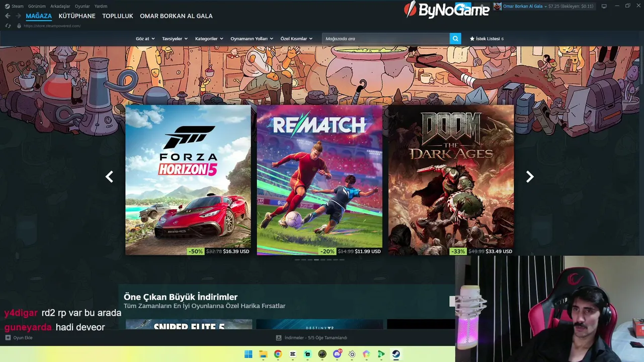644x362 pixels.
Task: Open the Arkadaşlar menu
Action: 60,6
